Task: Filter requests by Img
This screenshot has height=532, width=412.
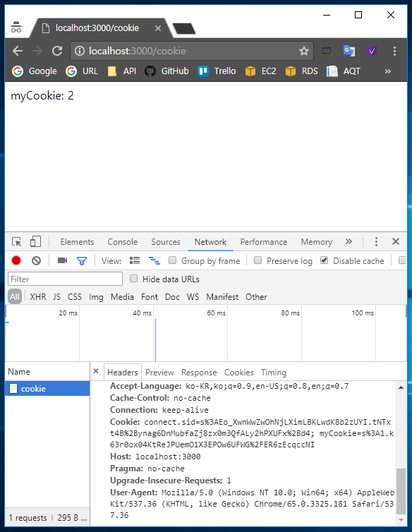Action: (96, 297)
